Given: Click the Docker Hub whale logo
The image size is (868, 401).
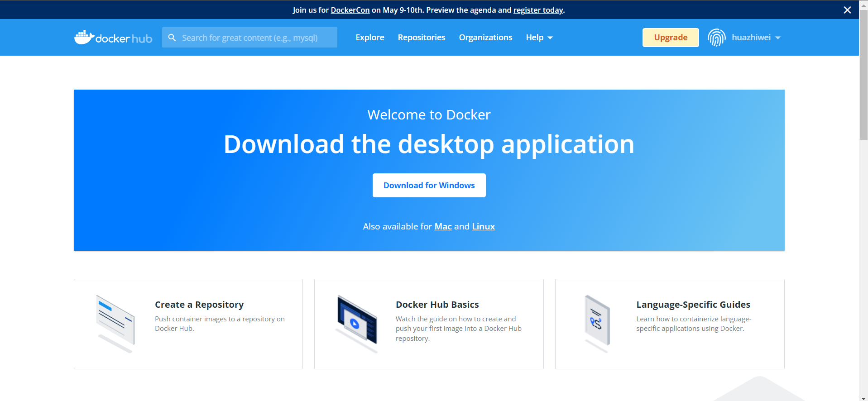Looking at the screenshot, I should pyautogui.click(x=113, y=38).
